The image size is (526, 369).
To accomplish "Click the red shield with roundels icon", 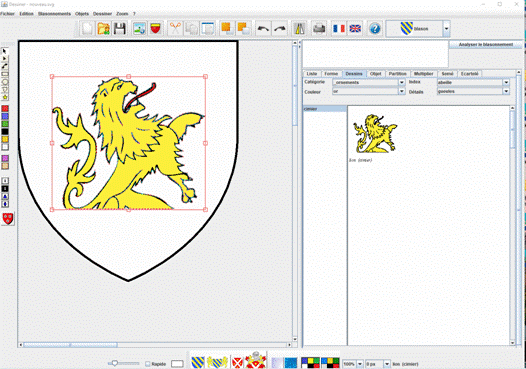I will (x=8, y=219).
